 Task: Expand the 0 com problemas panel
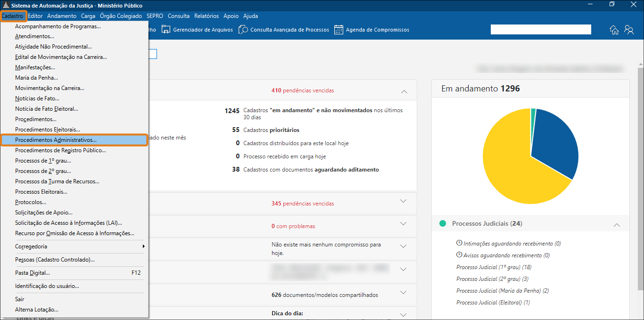click(x=403, y=224)
